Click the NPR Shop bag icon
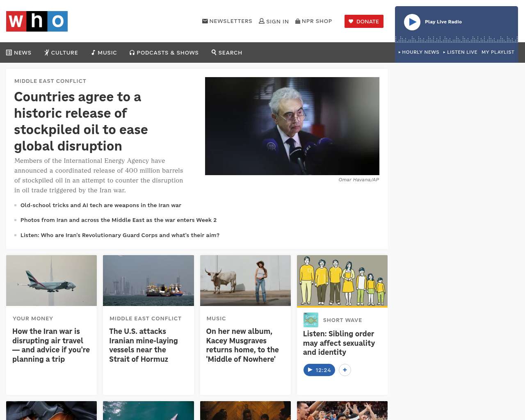The image size is (525, 420). coord(298,21)
